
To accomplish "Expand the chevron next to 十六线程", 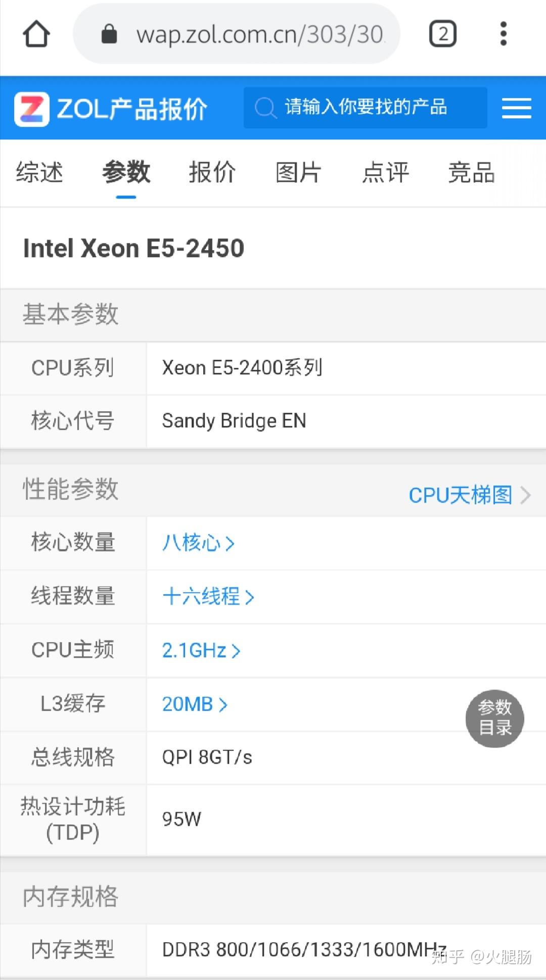I will 251,597.
